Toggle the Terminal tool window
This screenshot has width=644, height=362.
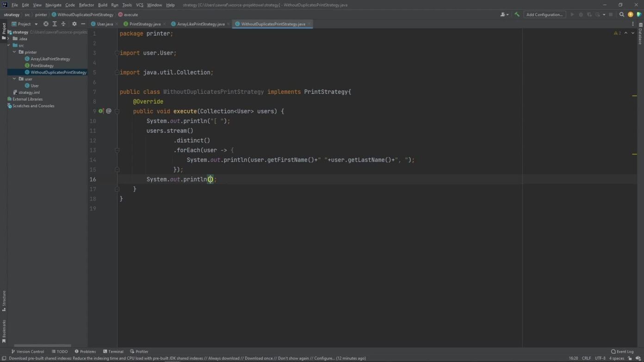113,352
